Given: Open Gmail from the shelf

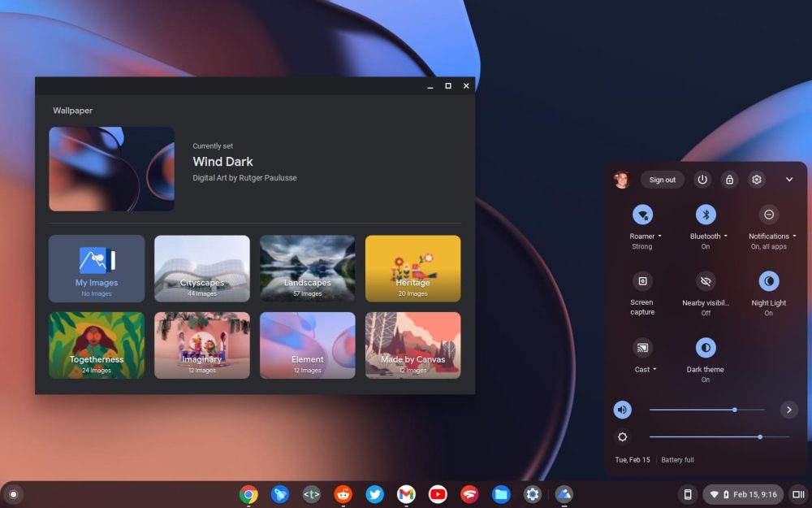Looking at the screenshot, I should (406, 494).
